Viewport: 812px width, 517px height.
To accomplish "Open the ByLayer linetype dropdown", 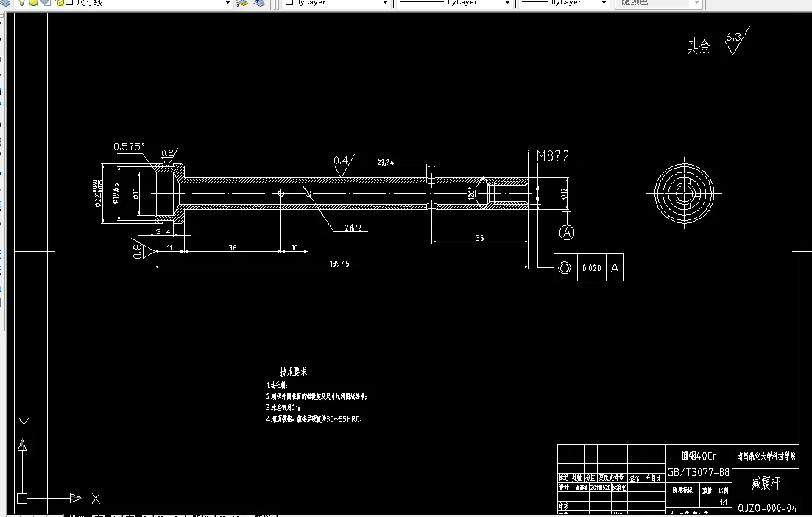I will (507, 3).
